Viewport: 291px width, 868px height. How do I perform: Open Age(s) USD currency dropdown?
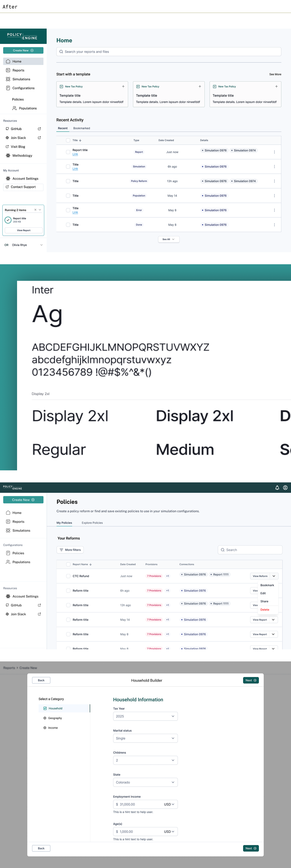click(169, 831)
